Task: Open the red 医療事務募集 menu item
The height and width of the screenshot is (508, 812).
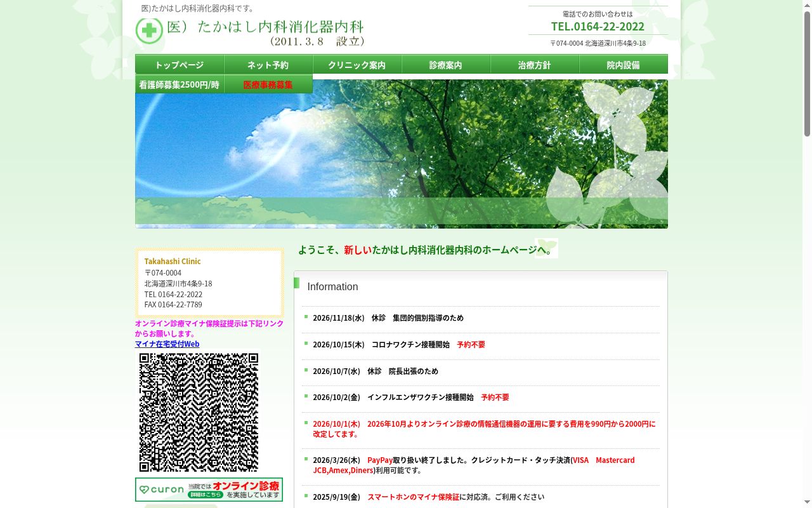Action: [x=268, y=84]
